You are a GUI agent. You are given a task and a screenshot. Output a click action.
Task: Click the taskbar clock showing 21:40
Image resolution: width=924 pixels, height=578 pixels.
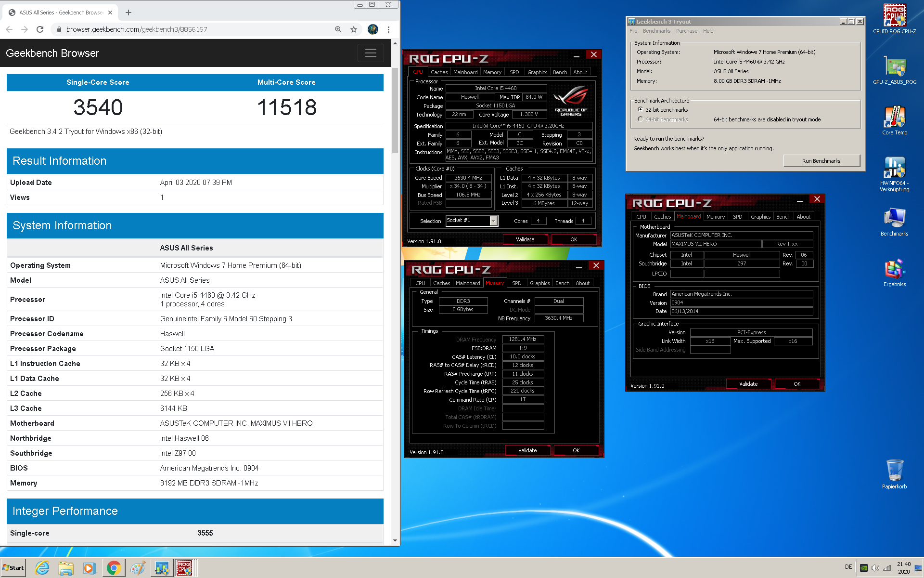tap(903, 568)
